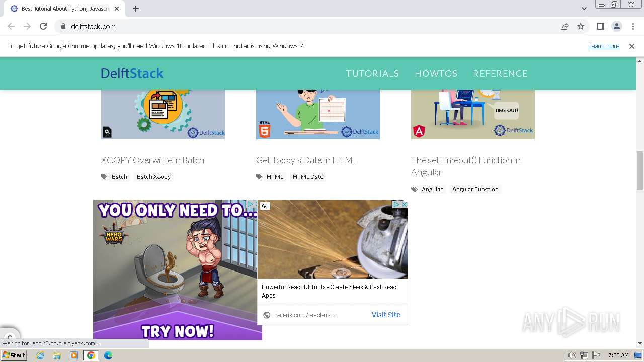Click the browser back arrow

(11, 26)
